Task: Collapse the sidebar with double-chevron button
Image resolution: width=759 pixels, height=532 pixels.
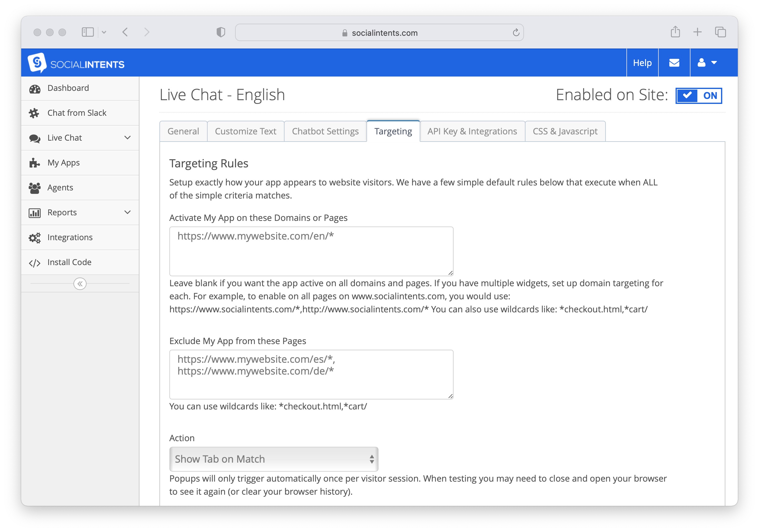Action: point(80,284)
